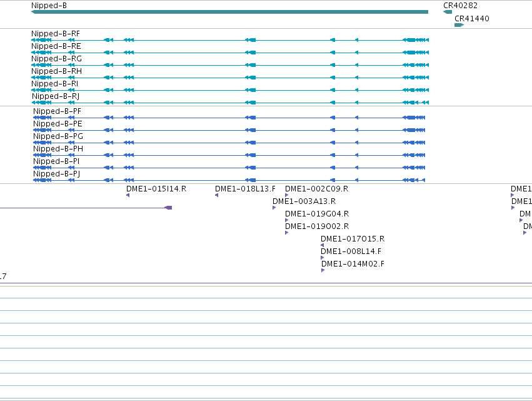This screenshot has height=401, width=532.
Task: Select the Nipped-B gene bar
Action: tap(229, 12)
